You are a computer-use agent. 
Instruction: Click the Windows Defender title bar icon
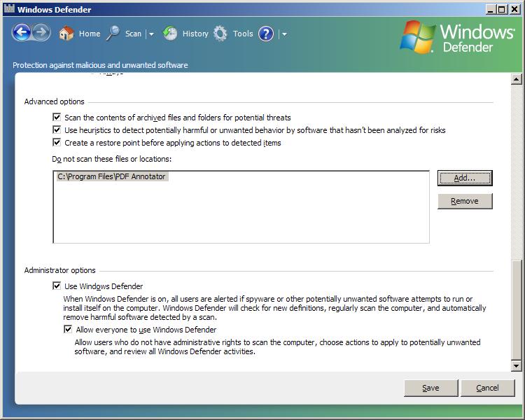[9, 8]
